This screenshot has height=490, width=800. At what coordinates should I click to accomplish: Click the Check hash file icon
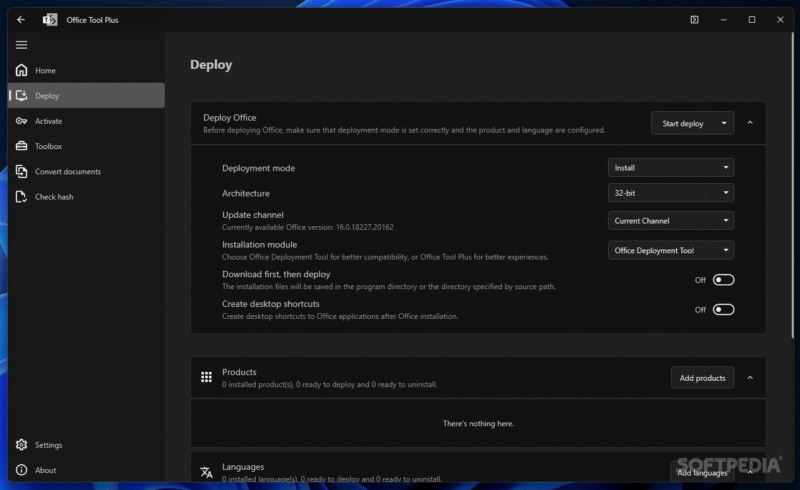coord(21,197)
